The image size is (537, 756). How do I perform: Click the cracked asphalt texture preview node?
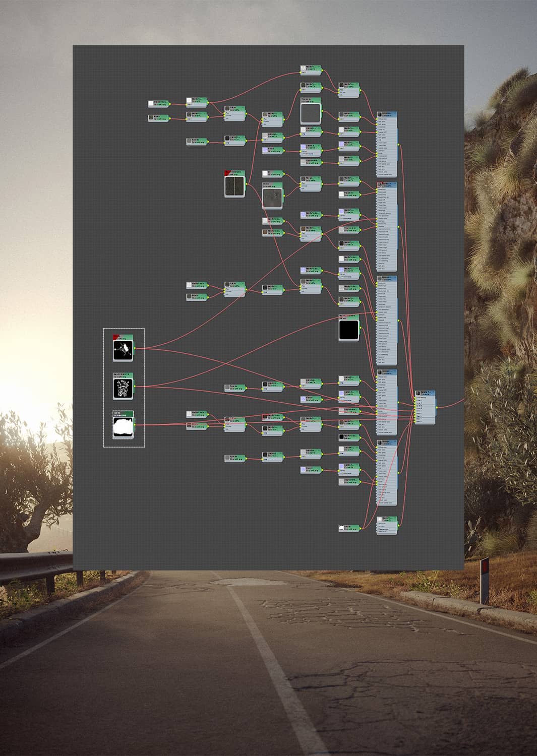click(x=272, y=198)
